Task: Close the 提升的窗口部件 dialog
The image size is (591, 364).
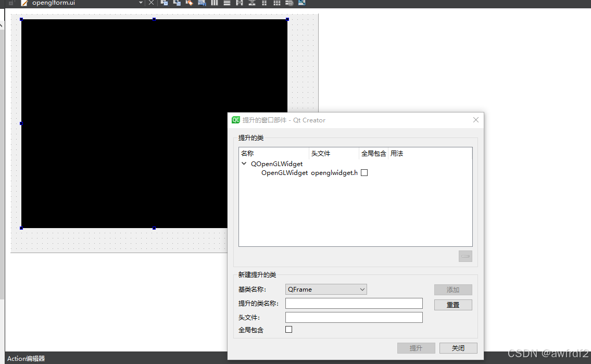Action: pos(476,120)
